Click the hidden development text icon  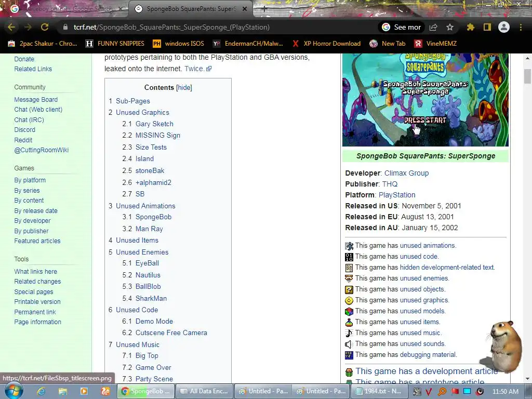pos(349,268)
